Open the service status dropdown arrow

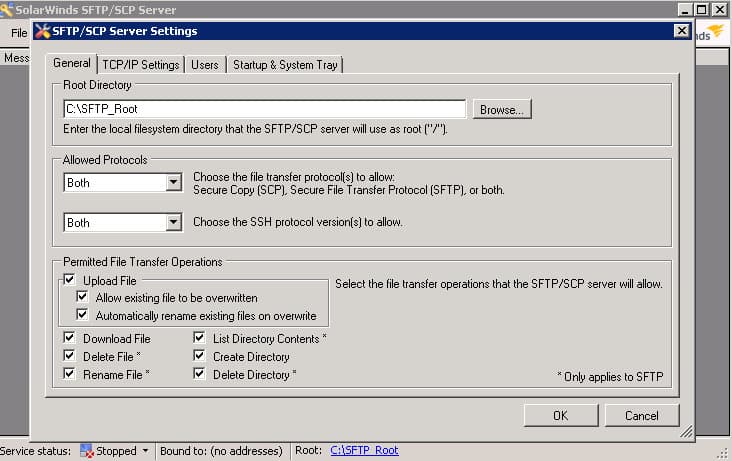(x=145, y=451)
